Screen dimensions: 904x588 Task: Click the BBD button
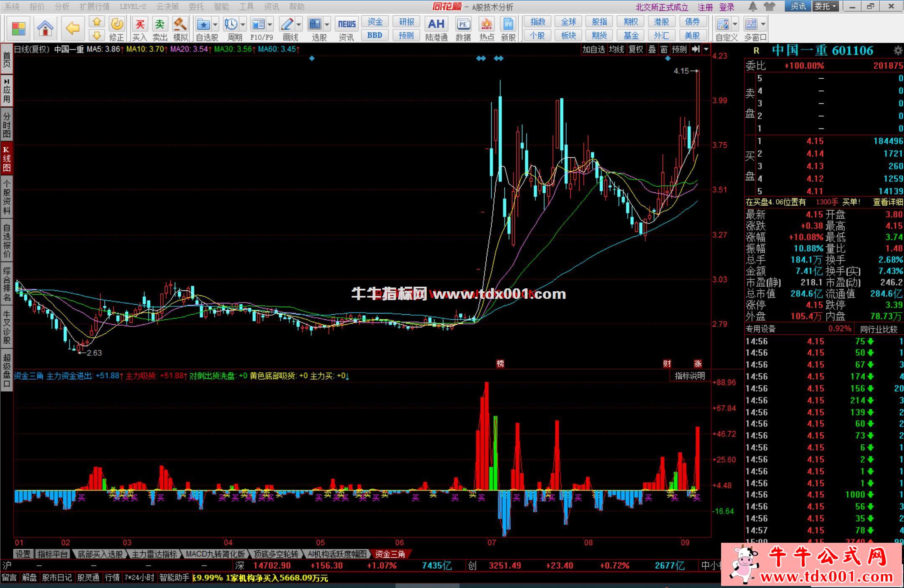[x=375, y=36]
